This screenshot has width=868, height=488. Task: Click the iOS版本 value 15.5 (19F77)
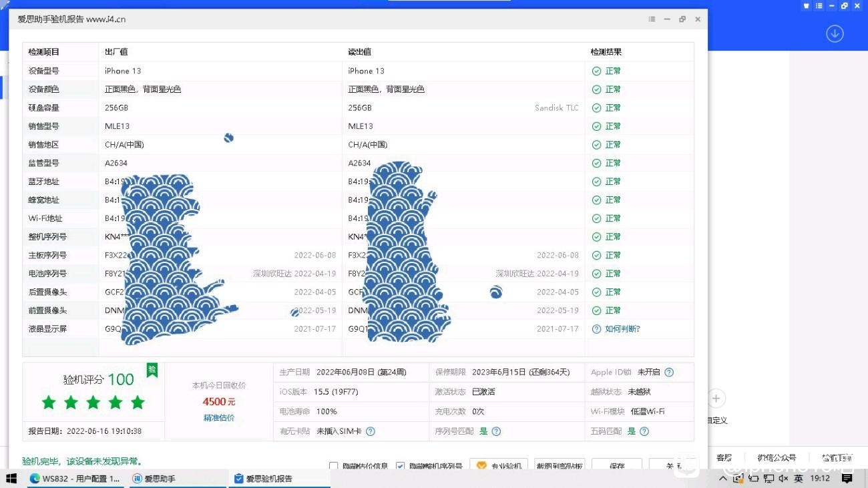337,392
